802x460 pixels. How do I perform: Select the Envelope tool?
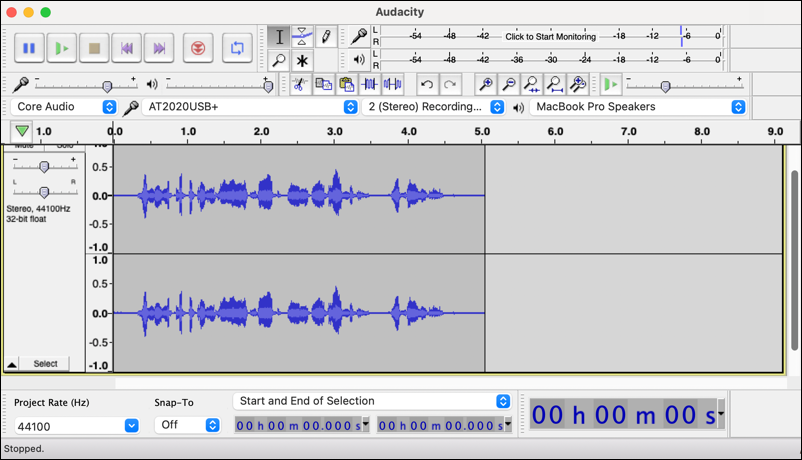301,37
